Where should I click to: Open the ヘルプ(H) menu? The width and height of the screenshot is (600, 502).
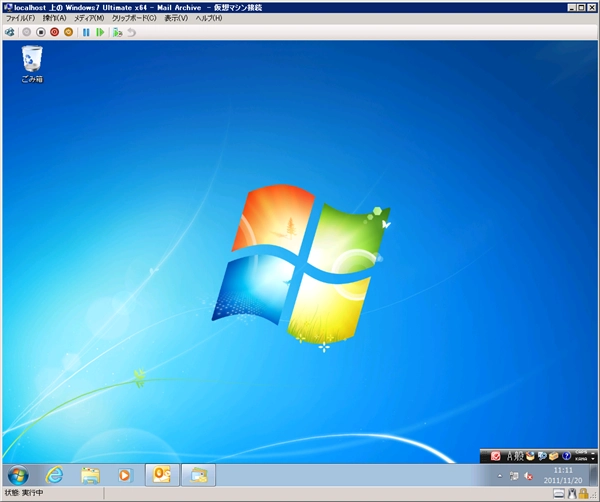(209, 18)
